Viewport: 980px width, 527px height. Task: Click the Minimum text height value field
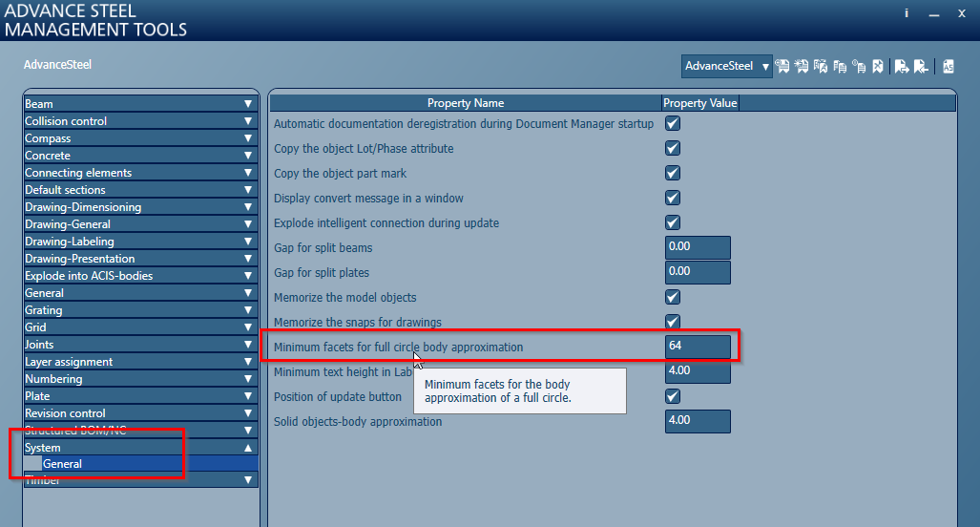[x=698, y=371]
